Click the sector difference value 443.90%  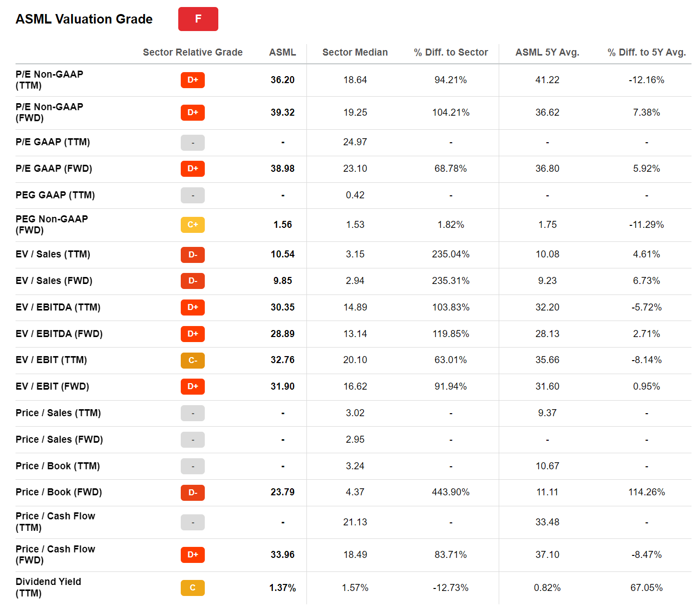click(x=451, y=492)
